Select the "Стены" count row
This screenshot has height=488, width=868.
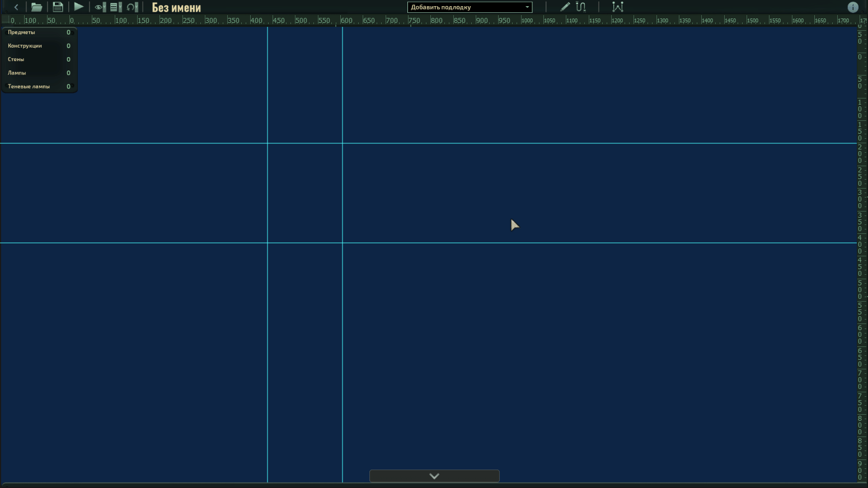click(39, 59)
